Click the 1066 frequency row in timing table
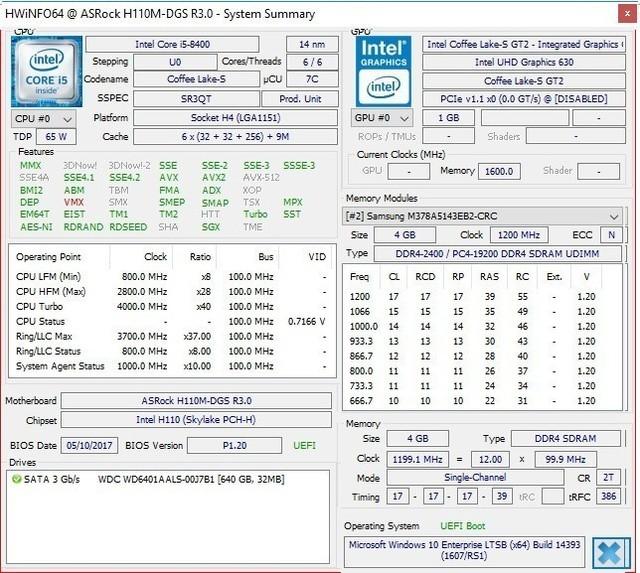 482,312
